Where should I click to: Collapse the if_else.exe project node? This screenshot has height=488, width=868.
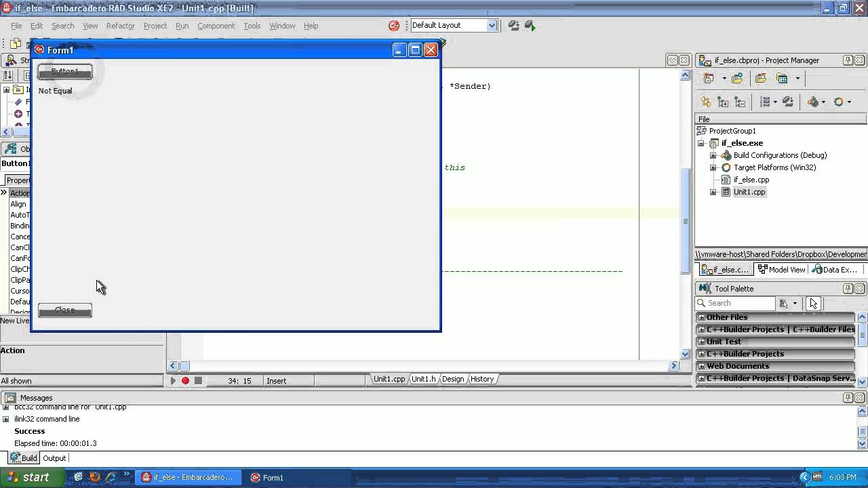701,143
